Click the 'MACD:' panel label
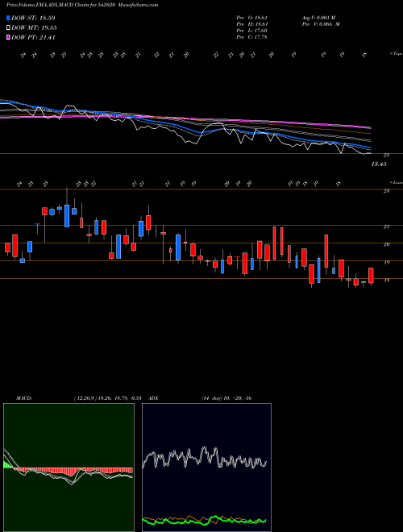403x532 pixels. 24,398
